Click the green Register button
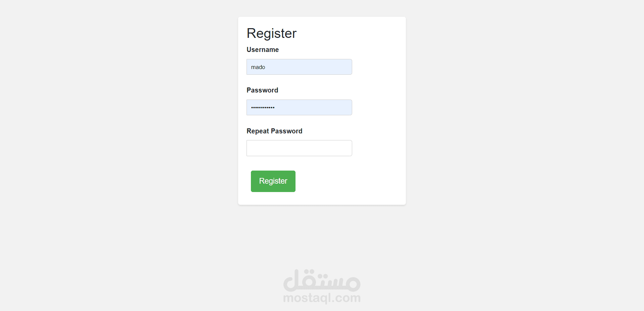644x311 pixels. pos(273,181)
